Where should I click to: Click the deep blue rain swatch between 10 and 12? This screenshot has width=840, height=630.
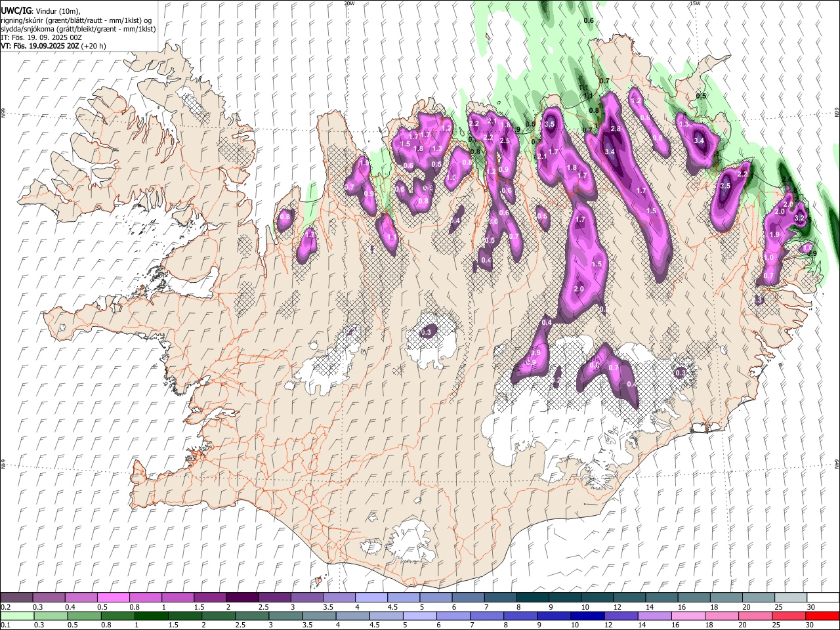click(587, 616)
